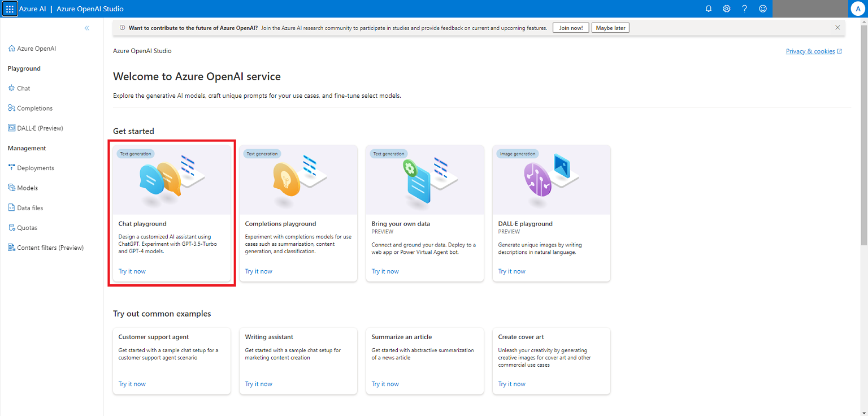The width and height of the screenshot is (868, 416).
Task: Click the Data files sidebar icon
Action: click(x=12, y=207)
